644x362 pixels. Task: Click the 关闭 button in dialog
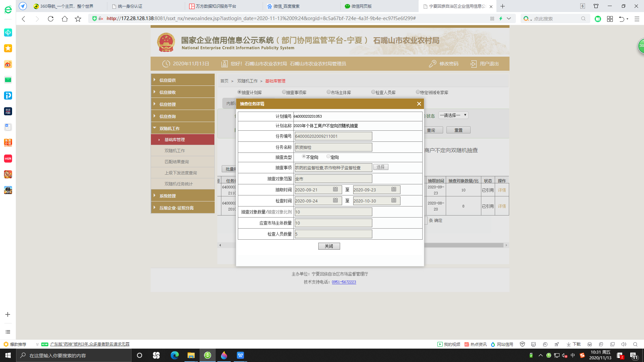pyautogui.click(x=329, y=246)
